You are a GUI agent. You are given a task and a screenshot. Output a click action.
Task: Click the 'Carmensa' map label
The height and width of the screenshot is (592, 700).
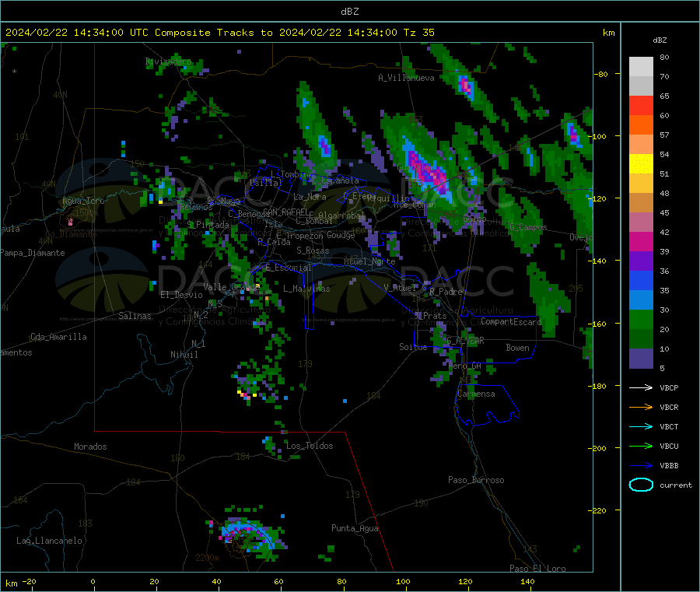476,394
